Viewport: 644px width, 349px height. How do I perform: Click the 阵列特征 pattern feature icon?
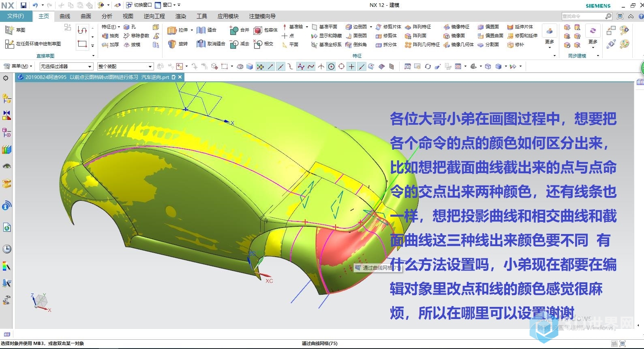[408, 27]
